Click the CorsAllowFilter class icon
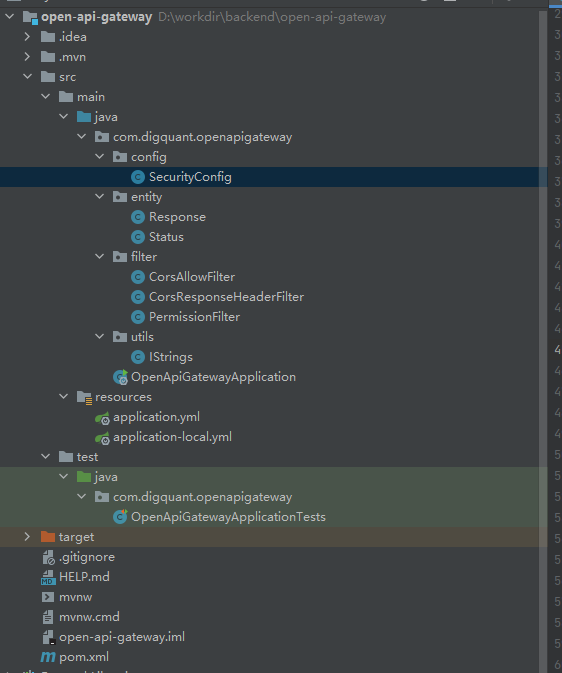The width and height of the screenshot is (562, 673). [137, 277]
